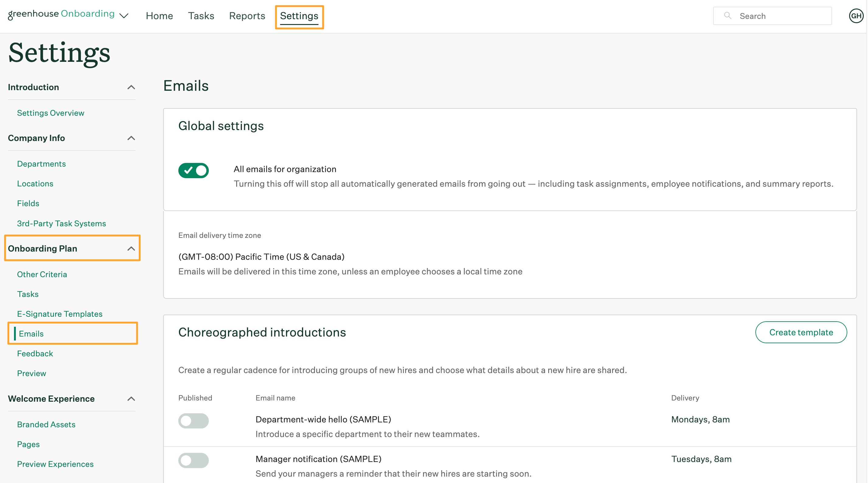Click the GH user avatar icon
The image size is (868, 483).
[854, 16]
